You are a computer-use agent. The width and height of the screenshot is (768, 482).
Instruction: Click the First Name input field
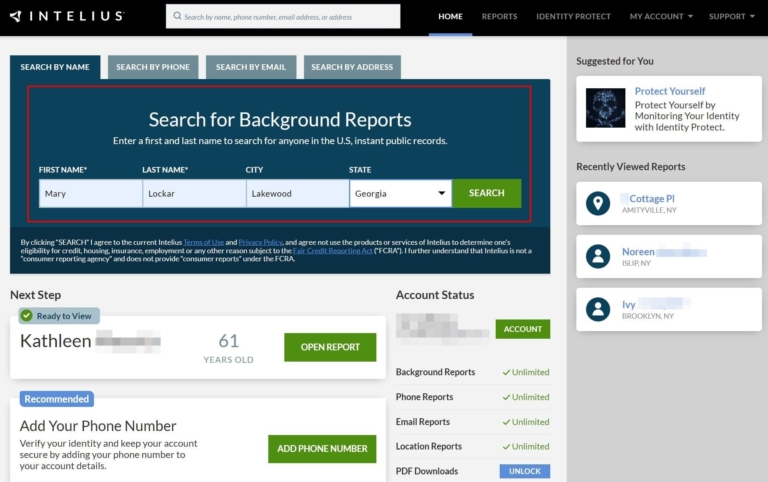(91, 193)
